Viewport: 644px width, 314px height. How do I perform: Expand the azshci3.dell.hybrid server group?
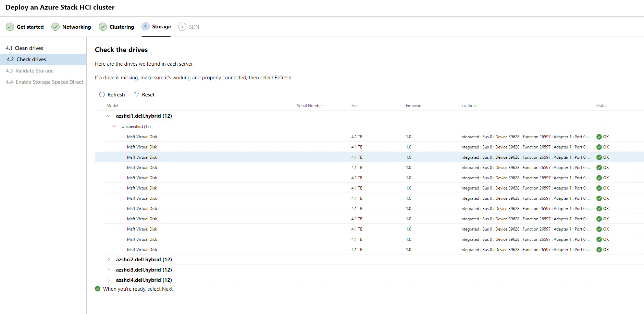coord(109,270)
